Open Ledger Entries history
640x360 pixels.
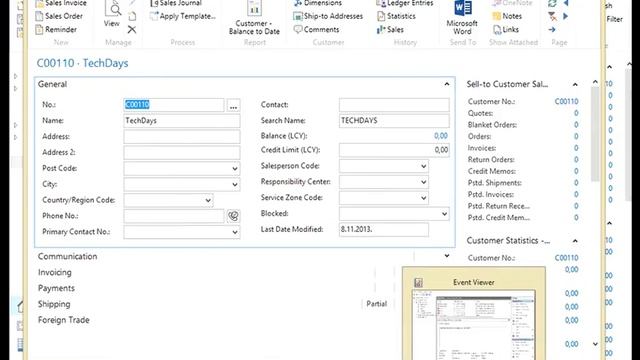coord(404,3)
